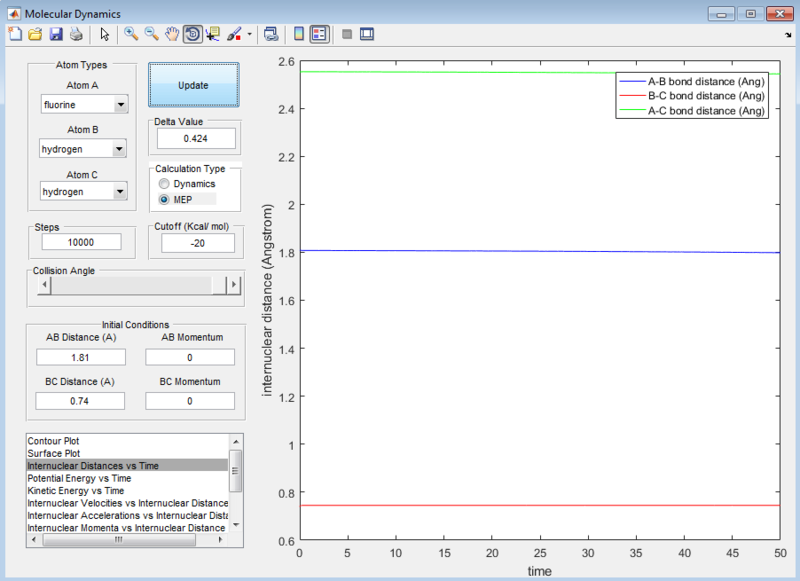The width and height of the screenshot is (800, 581).
Task: Print the figure using the printer icon
Action: coord(75,34)
